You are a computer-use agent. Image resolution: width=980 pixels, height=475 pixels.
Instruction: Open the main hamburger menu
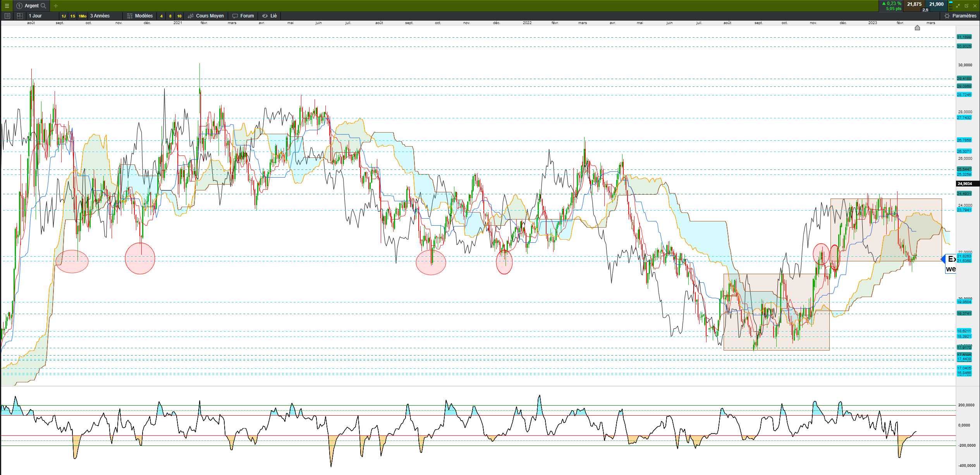pos(7,6)
